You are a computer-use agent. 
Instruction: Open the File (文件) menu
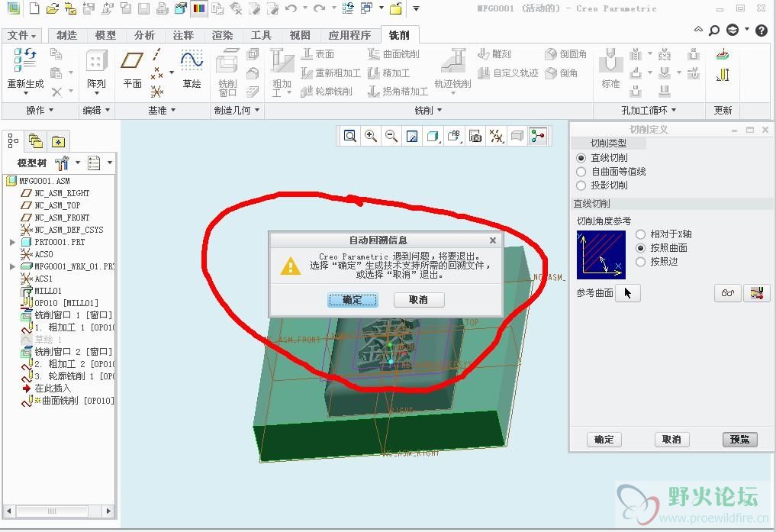[x=22, y=35]
